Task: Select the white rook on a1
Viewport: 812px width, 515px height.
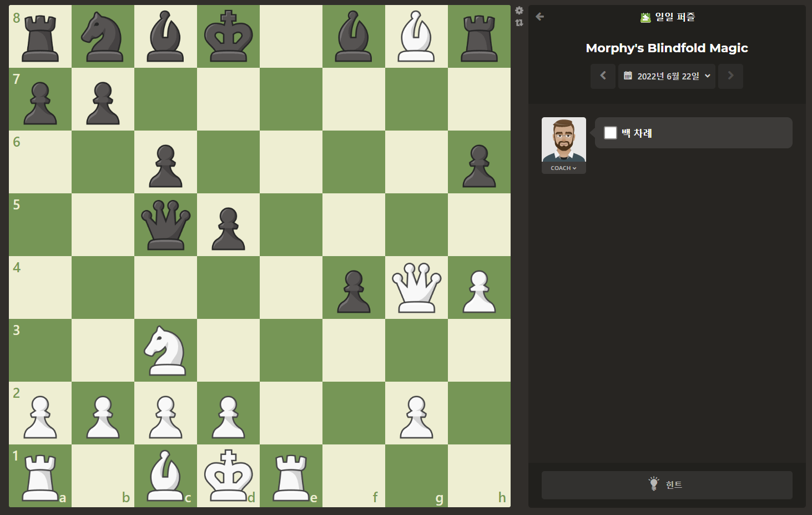Action: [x=40, y=476]
